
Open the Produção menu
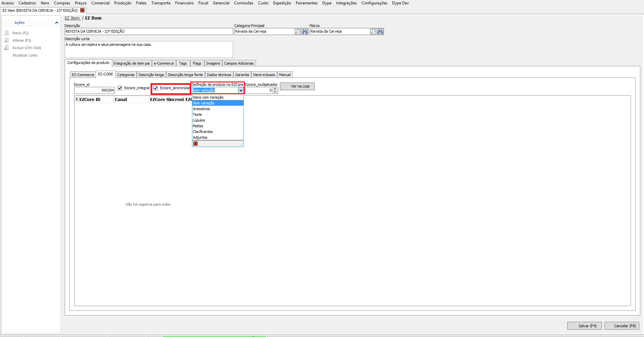pyautogui.click(x=123, y=3)
